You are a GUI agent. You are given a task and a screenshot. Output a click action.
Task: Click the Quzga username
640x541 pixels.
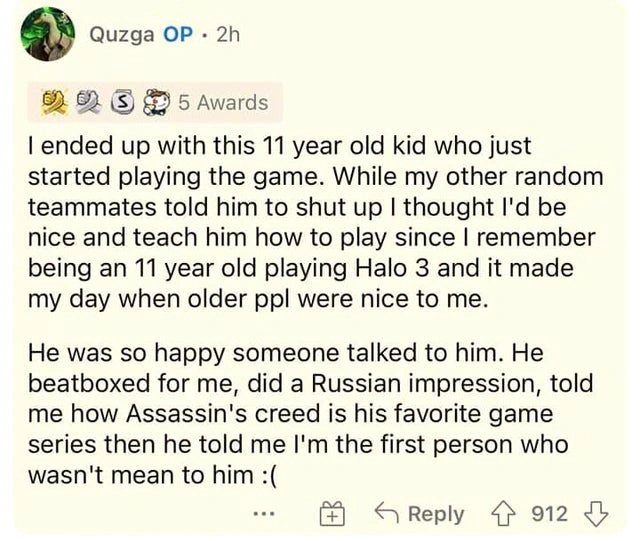click(x=122, y=35)
